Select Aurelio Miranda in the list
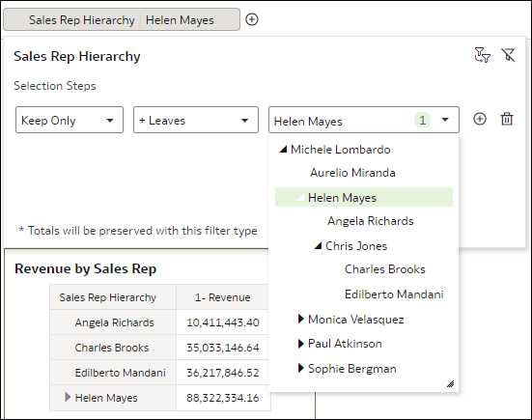532x420 pixels. [352, 173]
